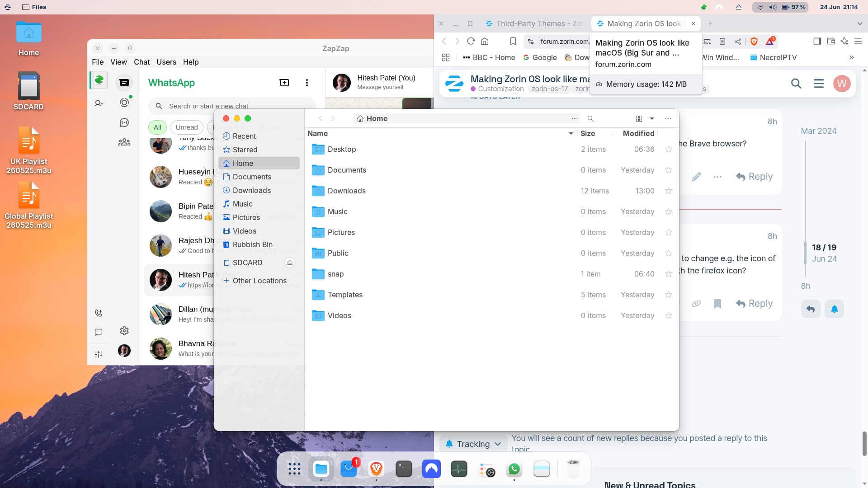Open Brave Rewards triangle icon in address bar
This screenshot has height=488, width=868.
point(769,41)
